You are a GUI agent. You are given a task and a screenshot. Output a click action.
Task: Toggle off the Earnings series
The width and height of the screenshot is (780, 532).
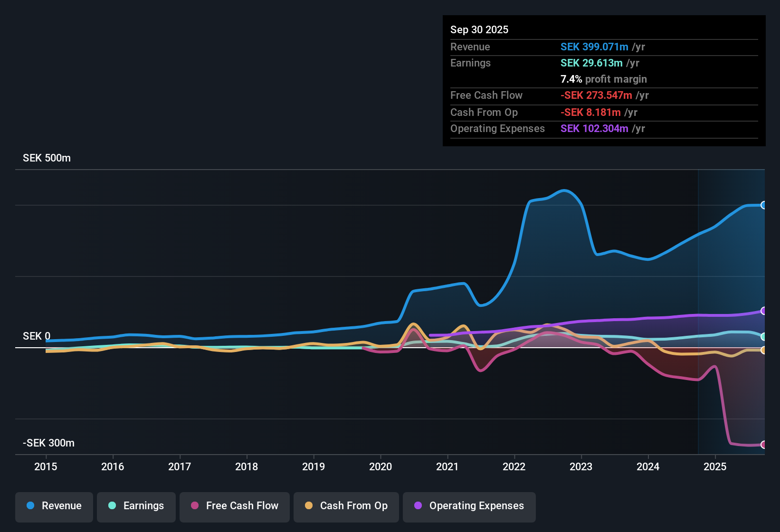point(136,507)
